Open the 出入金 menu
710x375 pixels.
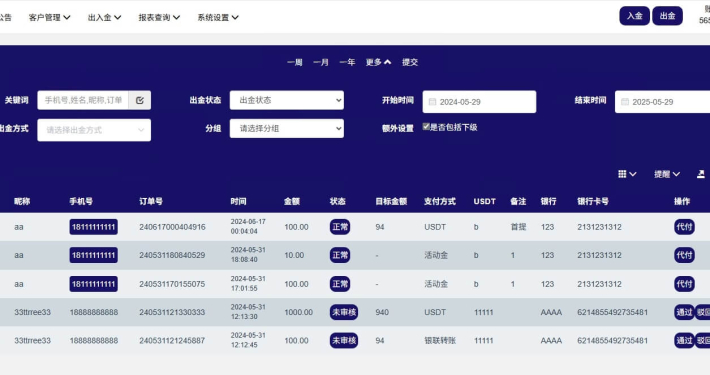(104, 17)
